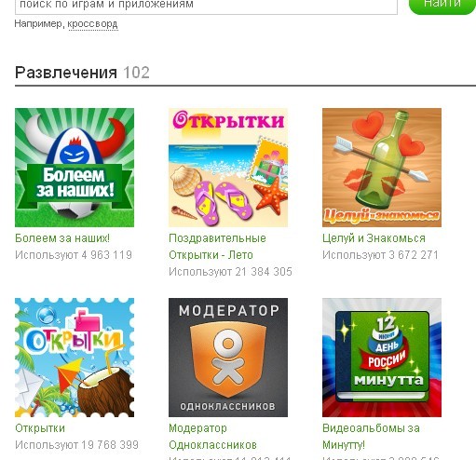Click the 102 count beside Развлечения
This screenshot has width=476, height=460.
136,73
